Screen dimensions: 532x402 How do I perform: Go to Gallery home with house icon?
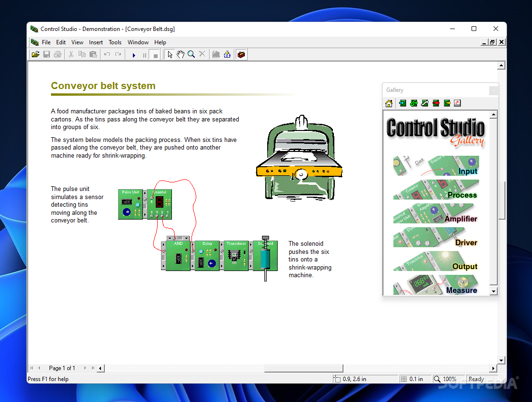pos(389,103)
